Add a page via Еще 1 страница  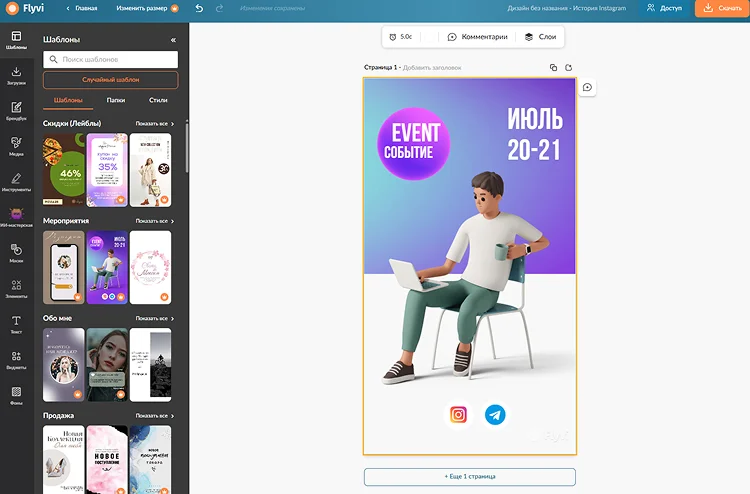point(470,477)
